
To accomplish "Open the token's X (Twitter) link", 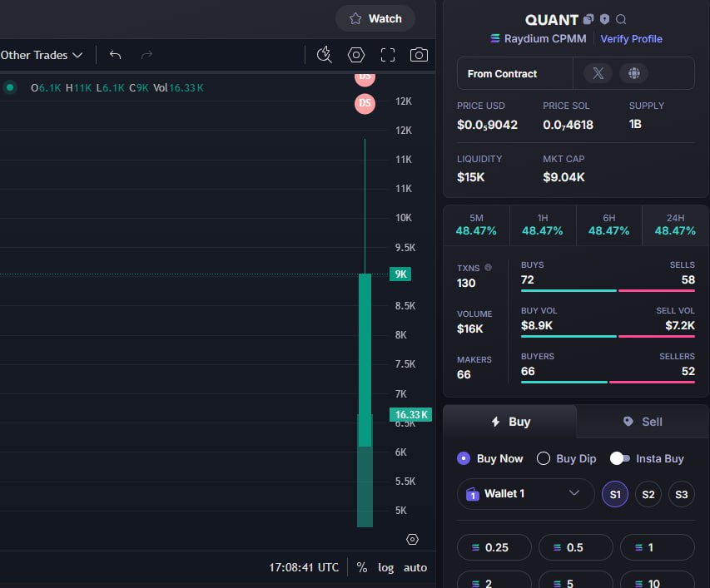I will click(x=598, y=73).
